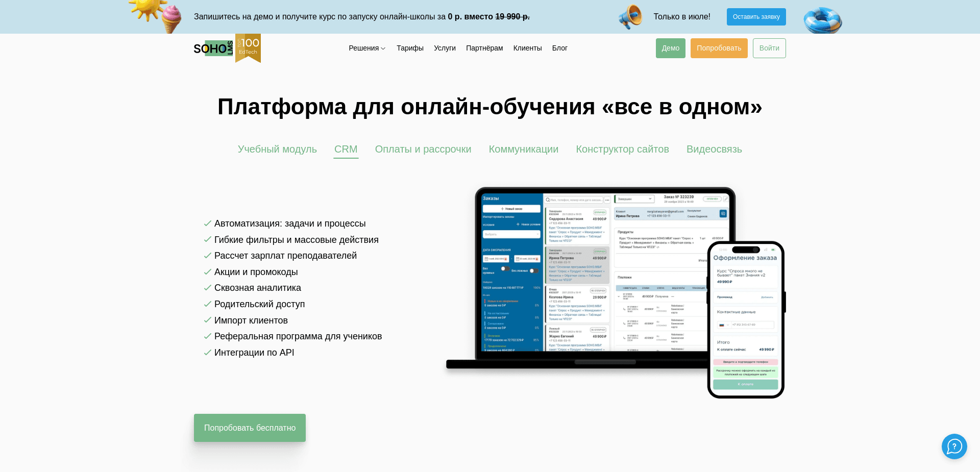Click the Top100 EdTech badge
980x472 pixels.
248,48
